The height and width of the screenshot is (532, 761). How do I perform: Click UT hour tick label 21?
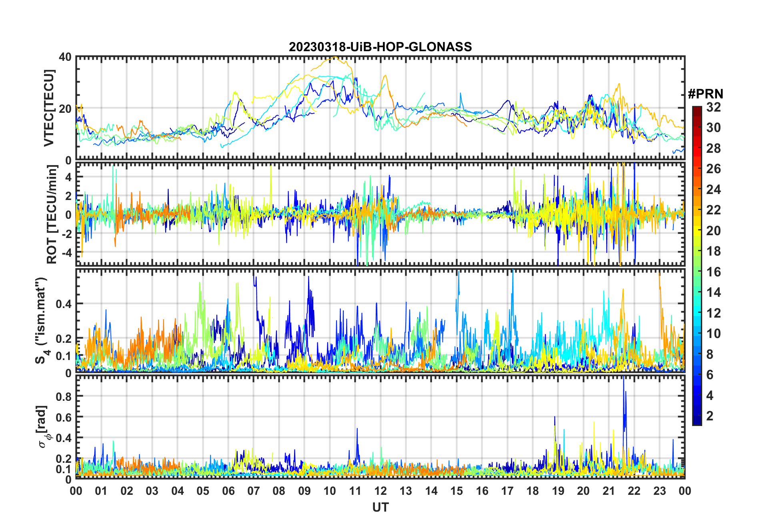pyautogui.click(x=609, y=491)
